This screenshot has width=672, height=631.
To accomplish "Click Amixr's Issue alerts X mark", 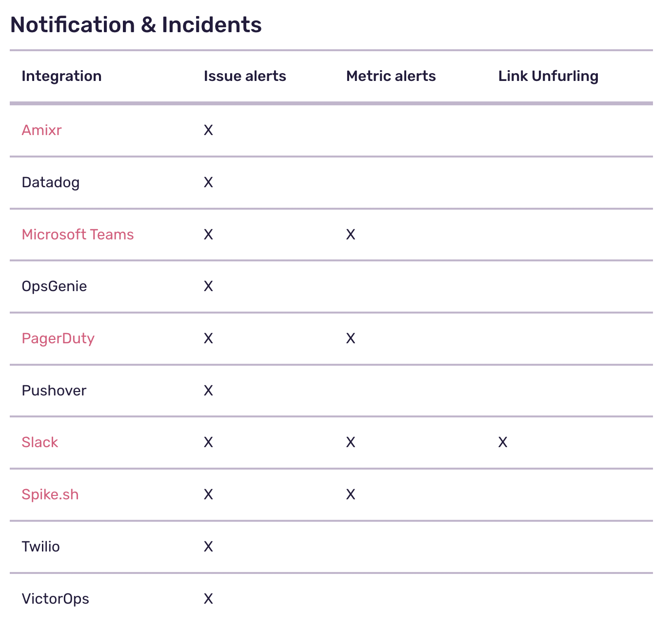I will 208,130.
